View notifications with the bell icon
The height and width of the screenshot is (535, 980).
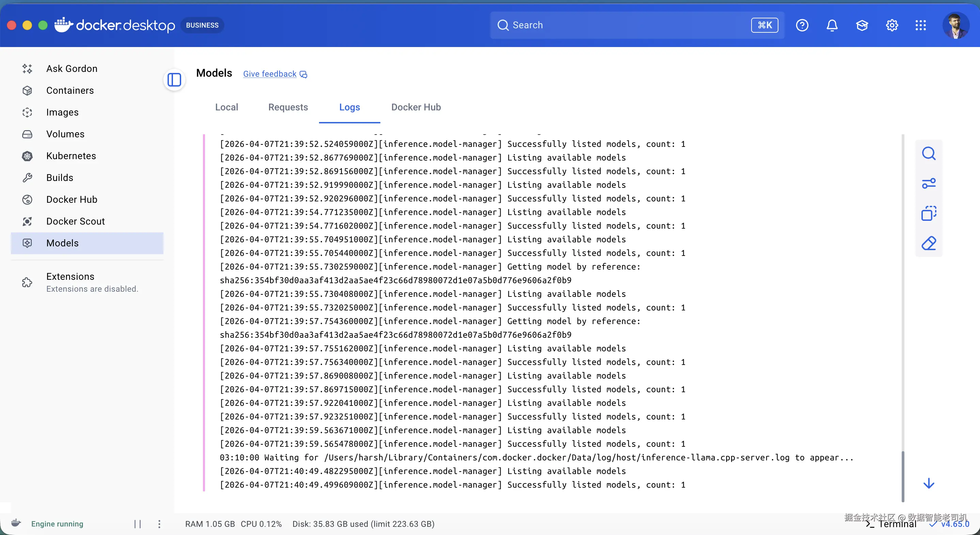tap(832, 25)
